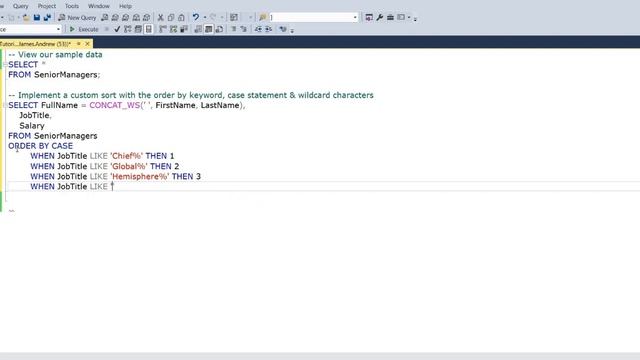Click Cancel Executing Query stop icon
The width and height of the screenshot is (640, 360).
click(107, 29)
